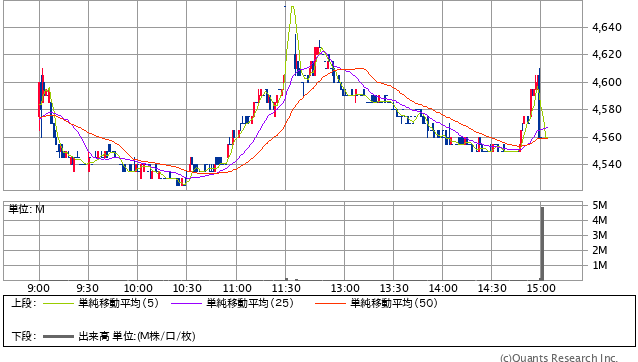The image size is (638, 362).
Task: Click the 4,640 price axis label
Action: click(607, 27)
